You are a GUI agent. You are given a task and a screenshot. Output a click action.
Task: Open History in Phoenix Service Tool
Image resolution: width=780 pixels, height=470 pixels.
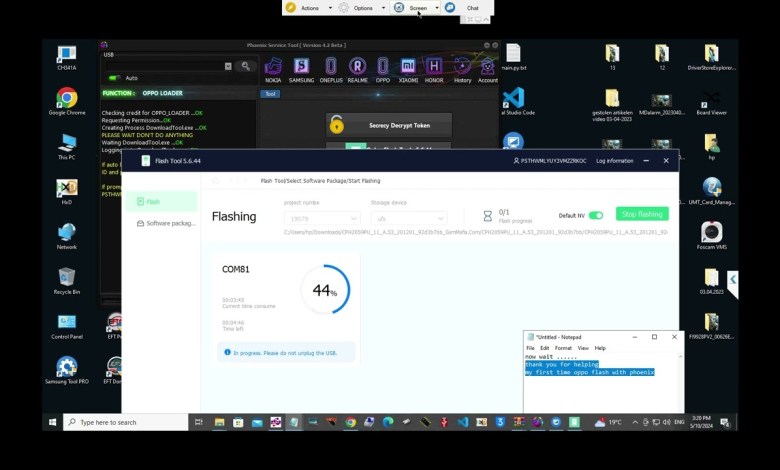pos(462,69)
